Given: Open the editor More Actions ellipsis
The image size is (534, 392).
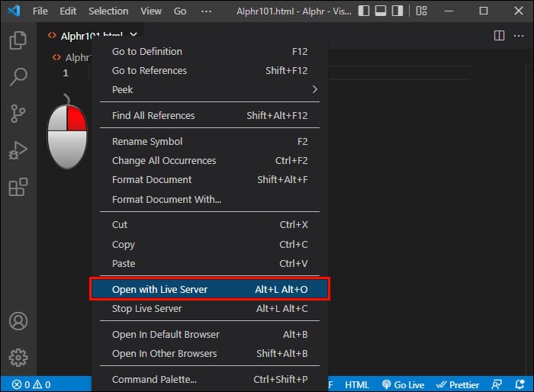Looking at the screenshot, I should click(x=519, y=35).
